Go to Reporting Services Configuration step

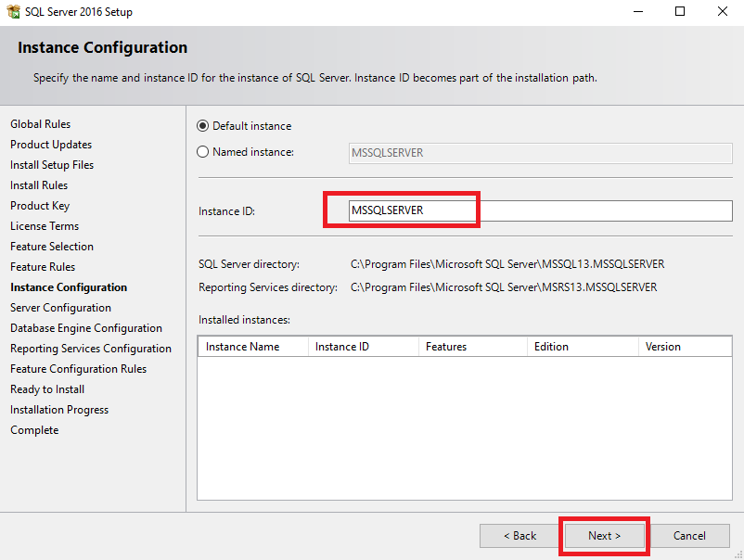click(91, 349)
